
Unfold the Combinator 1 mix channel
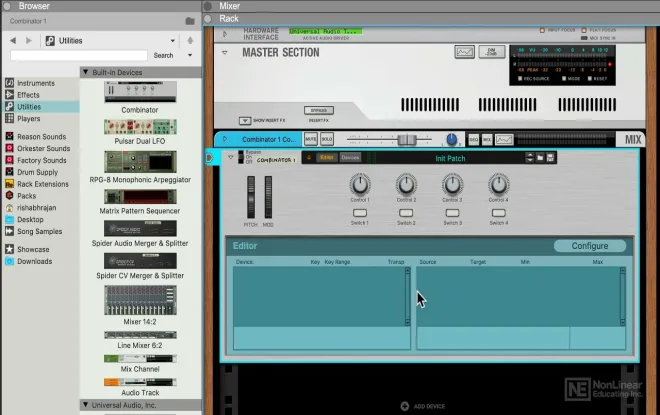tap(225, 139)
